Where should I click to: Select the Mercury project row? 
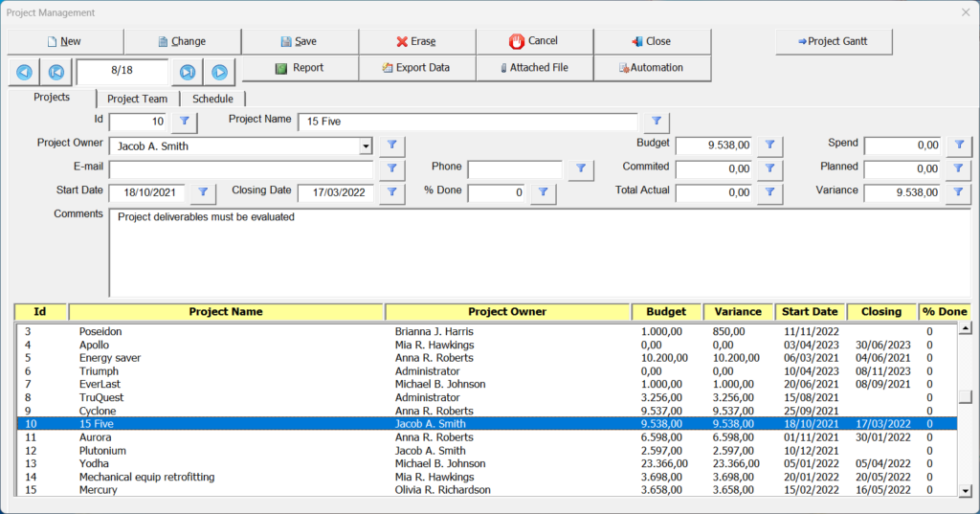(x=487, y=490)
